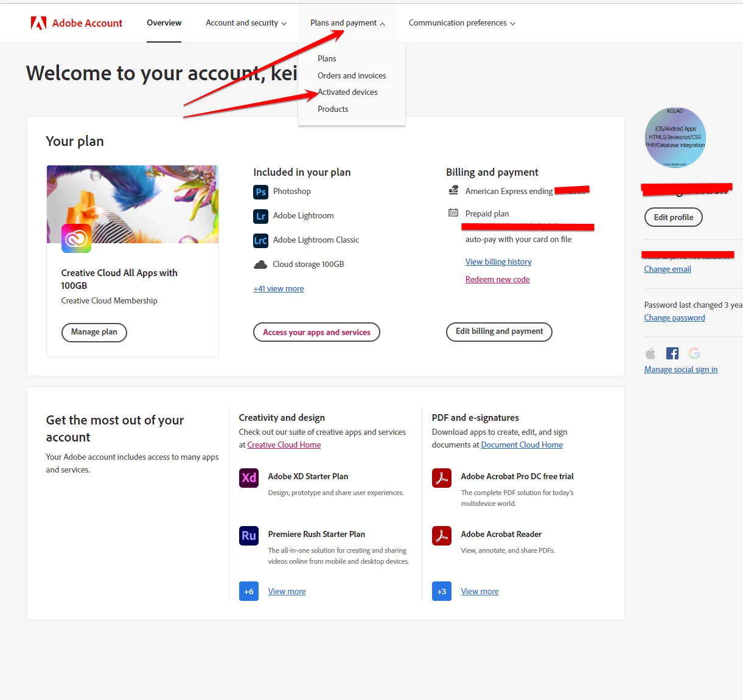
Task: Click the Adobe Lightroom Classic label
Action: pyautogui.click(x=316, y=240)
